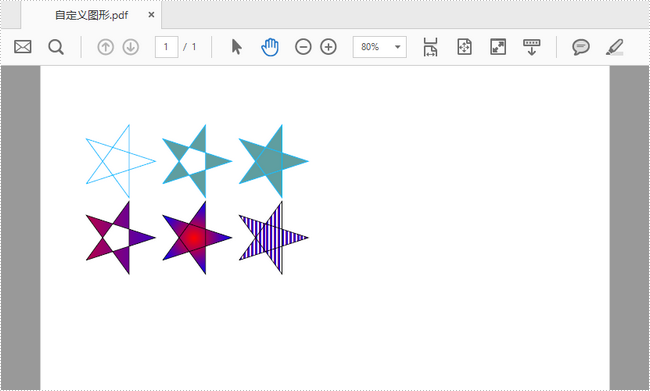Open the 80% zoom dropdown arrow
Image resolution: width=650 pixels, height=391 pixels.
point(398,47)
